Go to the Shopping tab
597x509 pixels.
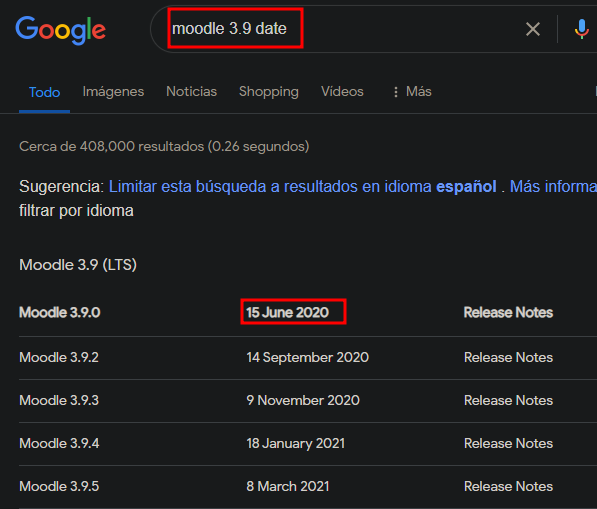pyautogui.click(x=269, y=91)
